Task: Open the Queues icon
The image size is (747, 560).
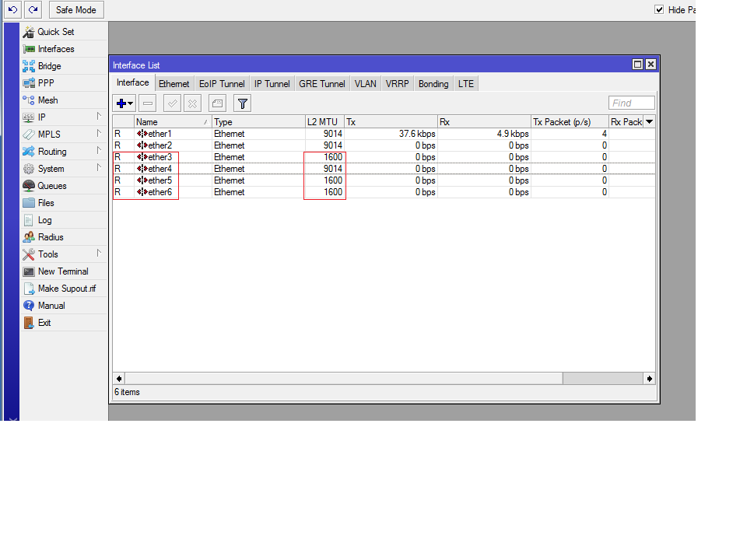Action: point(29,186)
